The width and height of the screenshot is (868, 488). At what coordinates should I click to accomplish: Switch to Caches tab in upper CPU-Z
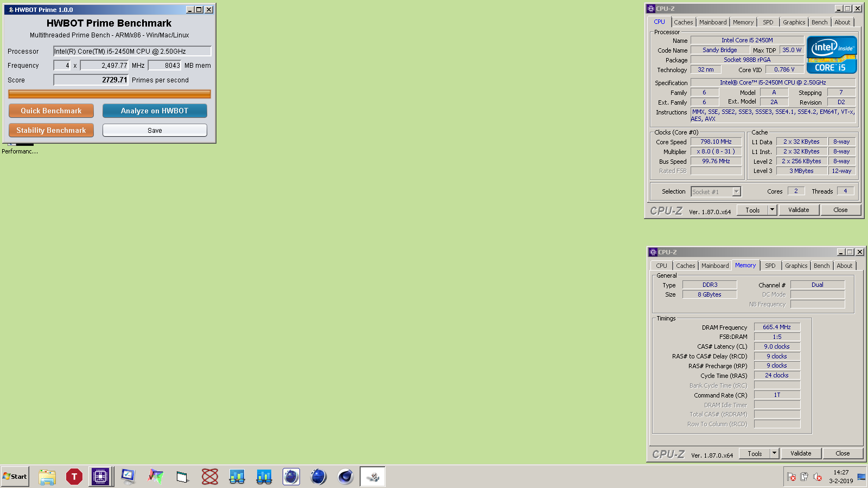click(x=684, y=22)
